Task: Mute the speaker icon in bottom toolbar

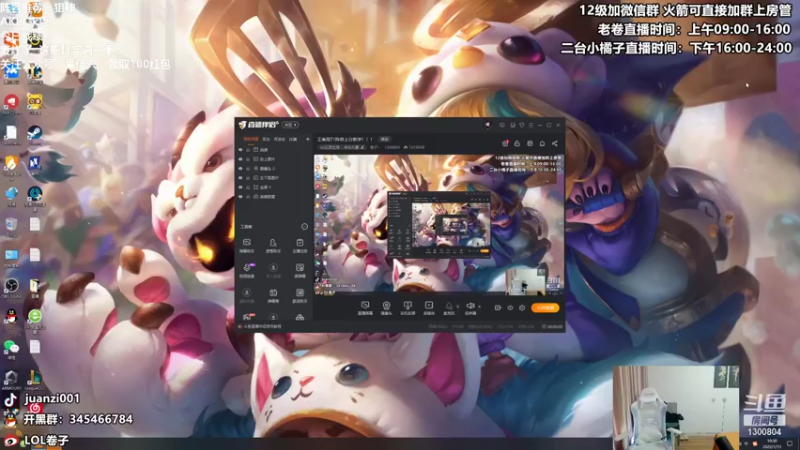Action: [470, 306]
